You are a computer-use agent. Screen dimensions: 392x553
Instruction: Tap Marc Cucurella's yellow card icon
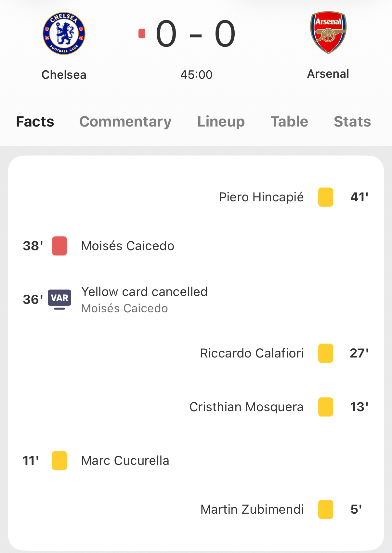point(59,461)
